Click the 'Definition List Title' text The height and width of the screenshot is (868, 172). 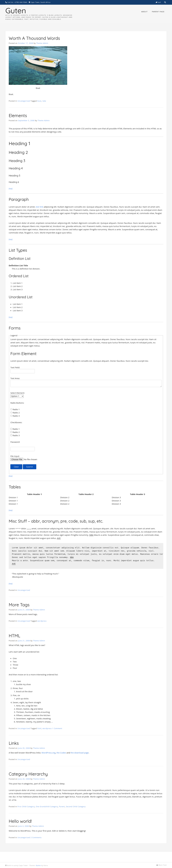pyautogui.click(x=18, y=266)
